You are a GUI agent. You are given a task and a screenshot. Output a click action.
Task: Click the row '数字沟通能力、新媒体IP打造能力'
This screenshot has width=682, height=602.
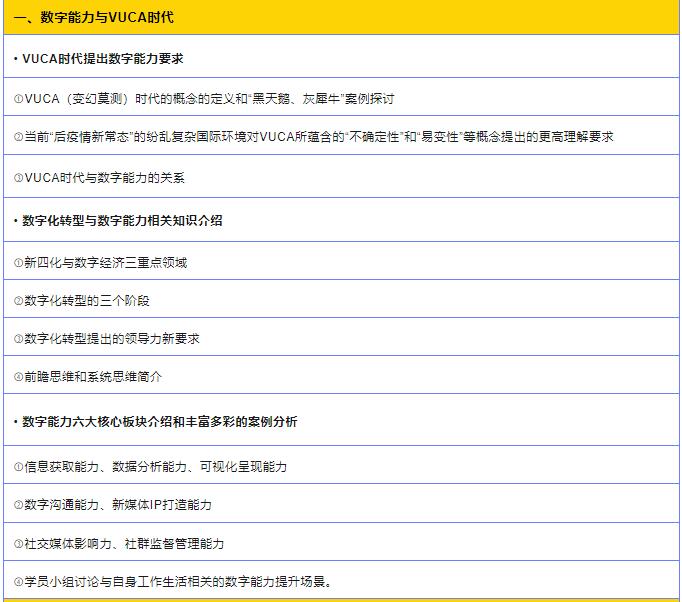coord(341,503)
